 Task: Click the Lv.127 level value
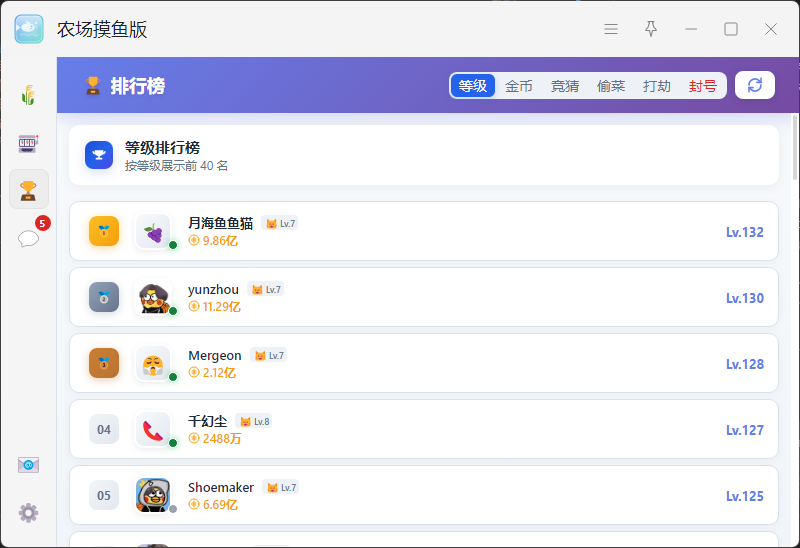[x=745, y=430]
